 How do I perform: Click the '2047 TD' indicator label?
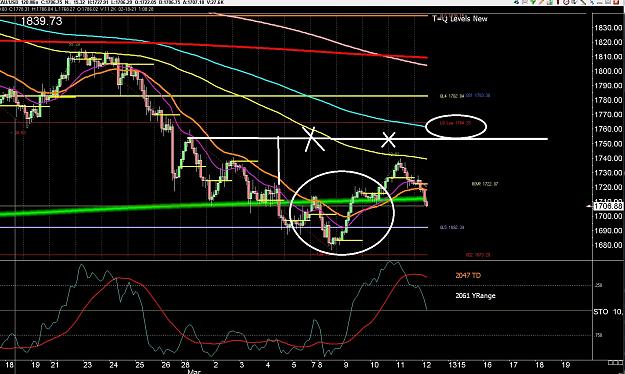[468, 276]
